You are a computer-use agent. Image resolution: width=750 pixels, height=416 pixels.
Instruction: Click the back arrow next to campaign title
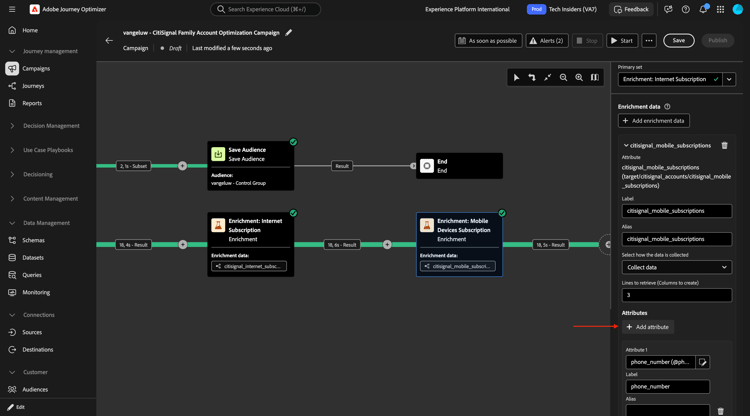click(x=109, y=41)
